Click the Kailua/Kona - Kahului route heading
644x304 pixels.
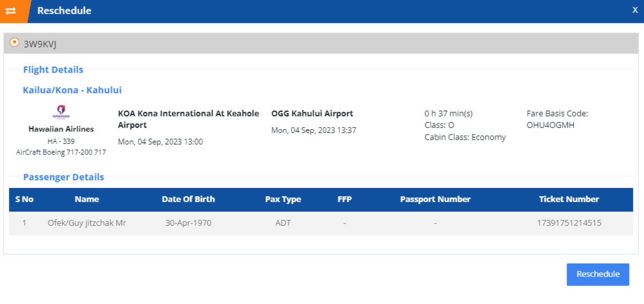pos(71,90)
